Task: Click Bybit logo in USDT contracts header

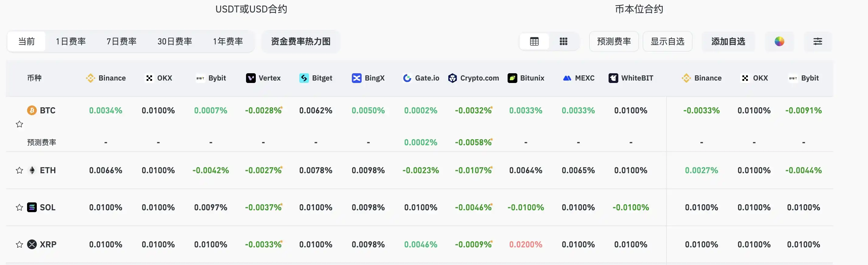Action: point(200,78)
